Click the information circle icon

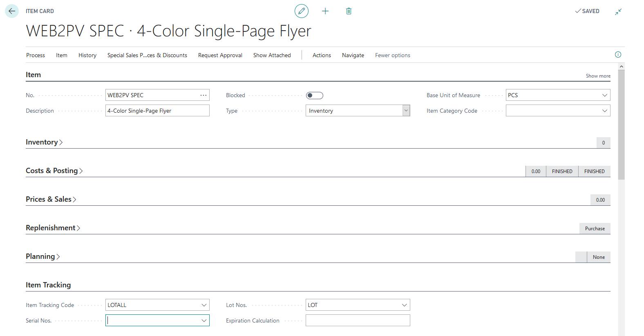618,55
